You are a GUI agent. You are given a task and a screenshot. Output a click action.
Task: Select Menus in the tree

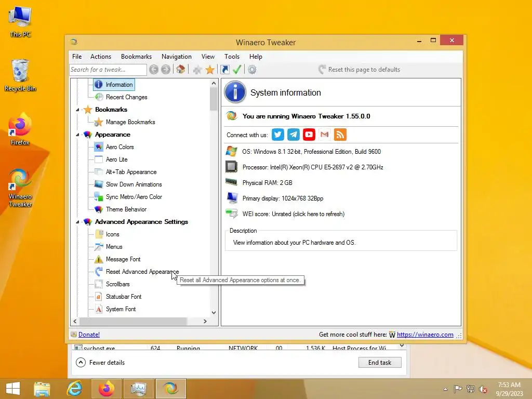(x=114, y=247)
